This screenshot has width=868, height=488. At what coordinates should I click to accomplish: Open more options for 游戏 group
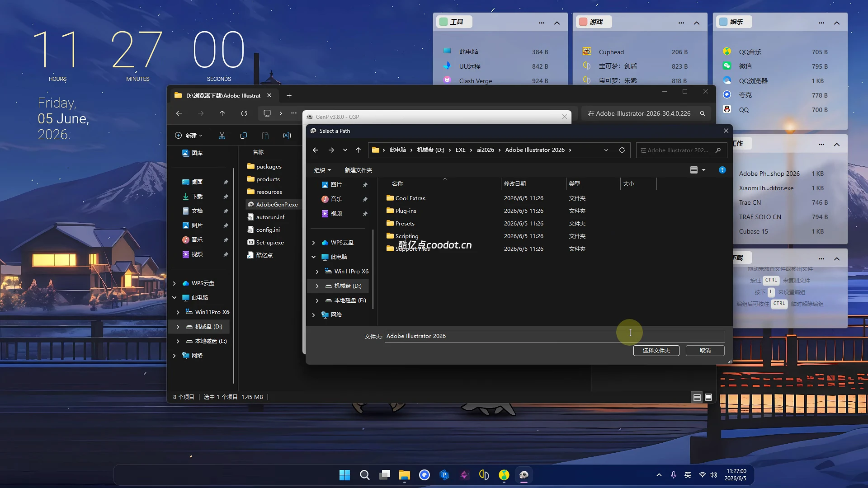point(681,23)
